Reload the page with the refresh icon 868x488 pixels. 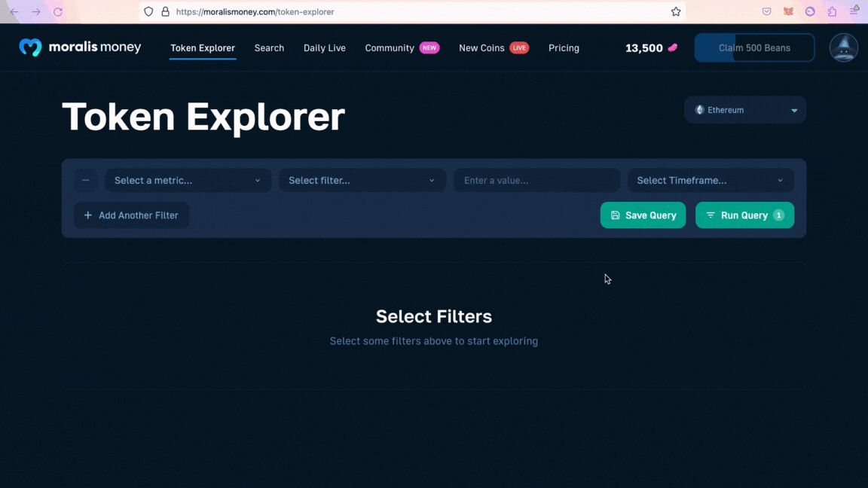point(58,11)
